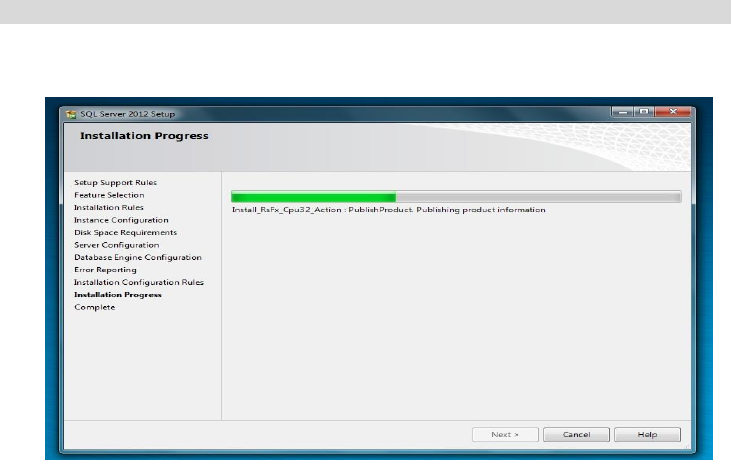Minimize the SQL Server Setup window
Image resolution: width=731 pixels, height=460 pixels.
pyautogui.click(x=622, y=112)
